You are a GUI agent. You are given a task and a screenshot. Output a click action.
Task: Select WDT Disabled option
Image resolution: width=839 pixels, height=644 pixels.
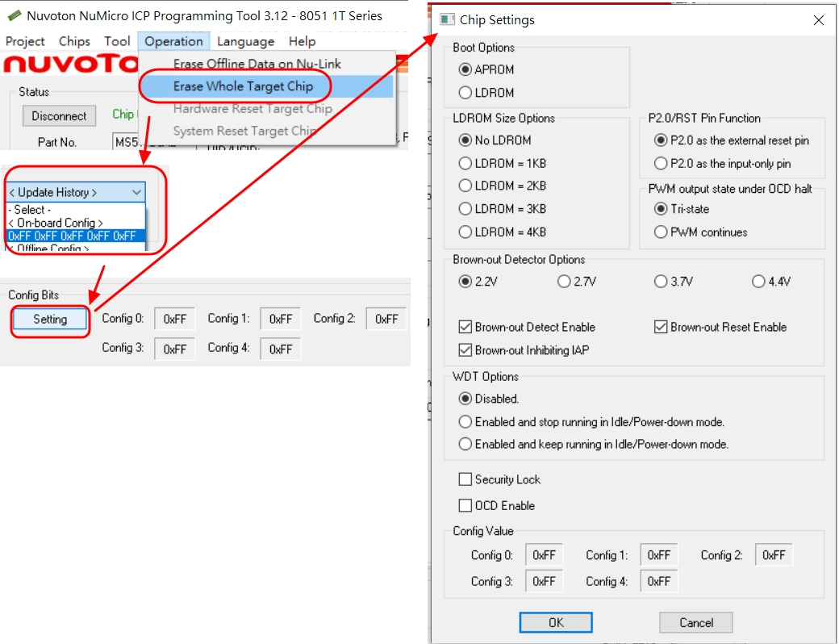[489, 399]
